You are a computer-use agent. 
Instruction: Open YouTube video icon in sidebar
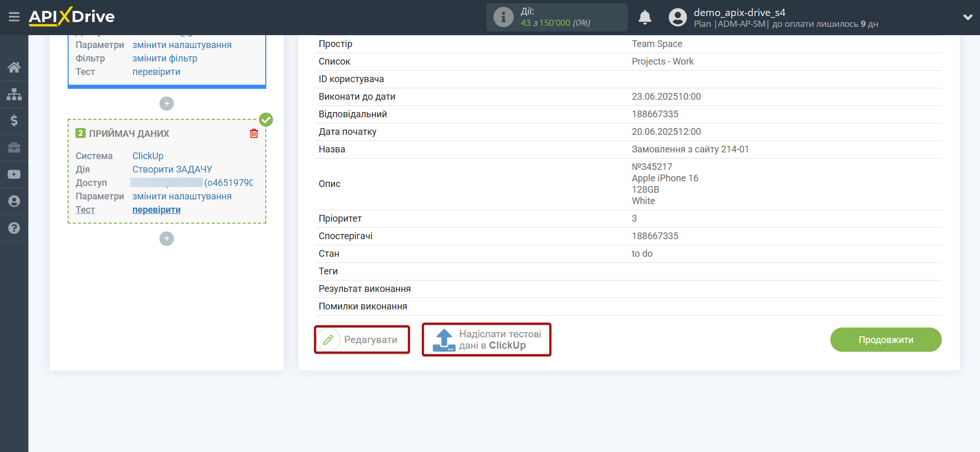point(14,175)
